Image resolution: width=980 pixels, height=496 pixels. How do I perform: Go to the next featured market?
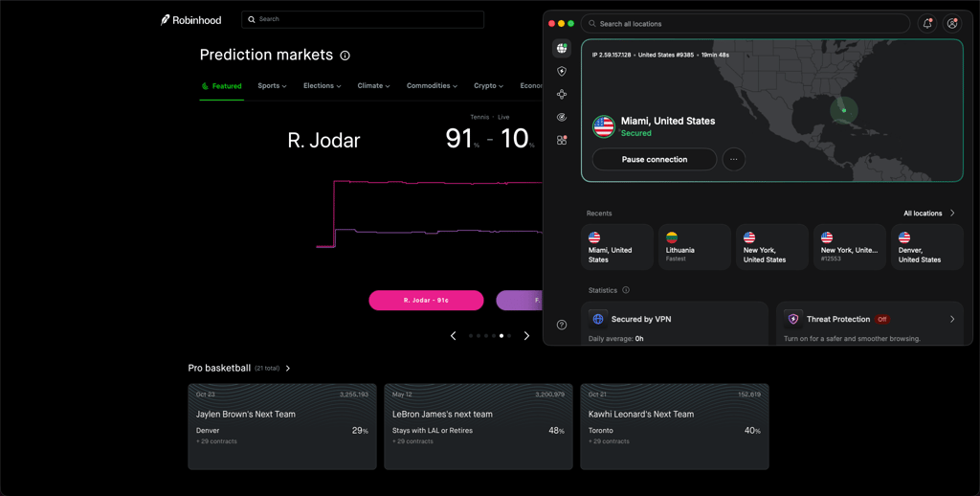click(x=526, y=336)
